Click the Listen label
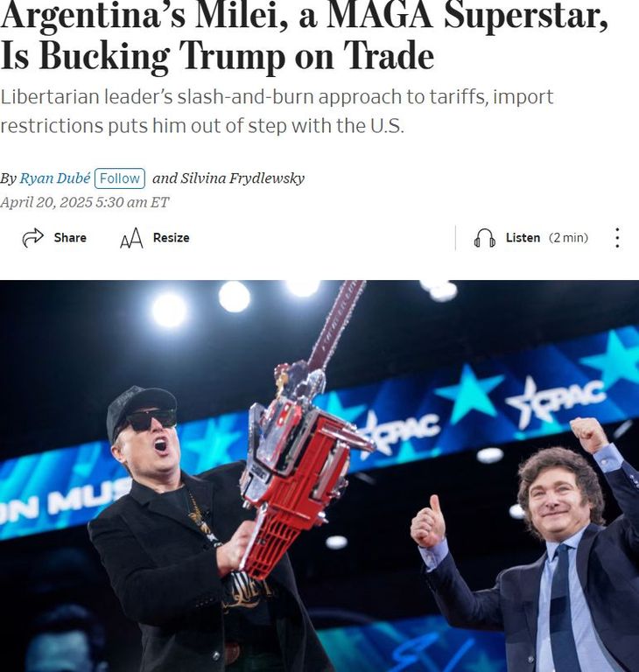 pyautogui.click(x=523, y=237)
